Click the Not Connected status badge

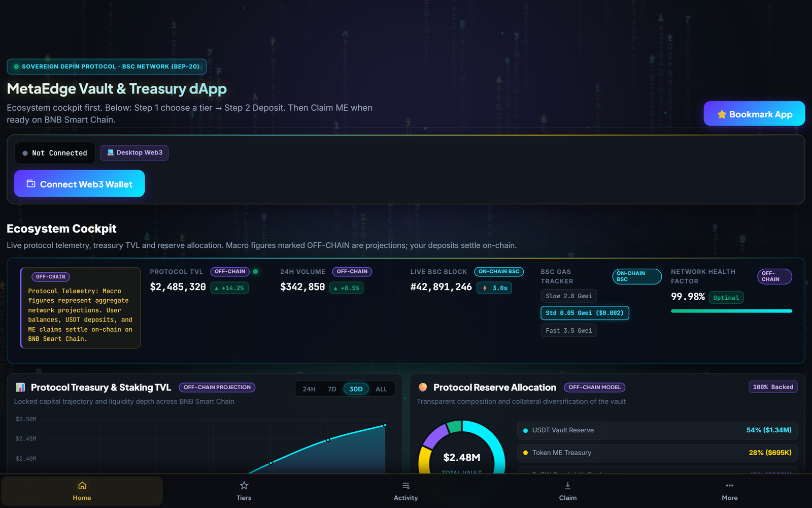[x=55, y=153]
